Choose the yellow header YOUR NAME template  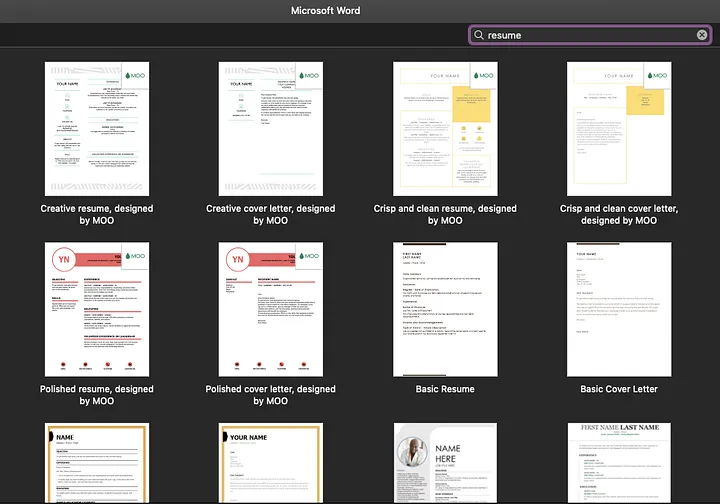click(270, 463)
